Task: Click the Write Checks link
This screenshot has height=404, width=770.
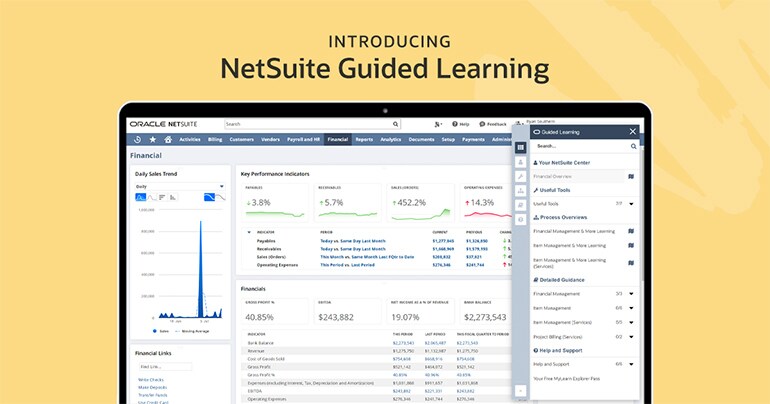Action: [151, 380]
